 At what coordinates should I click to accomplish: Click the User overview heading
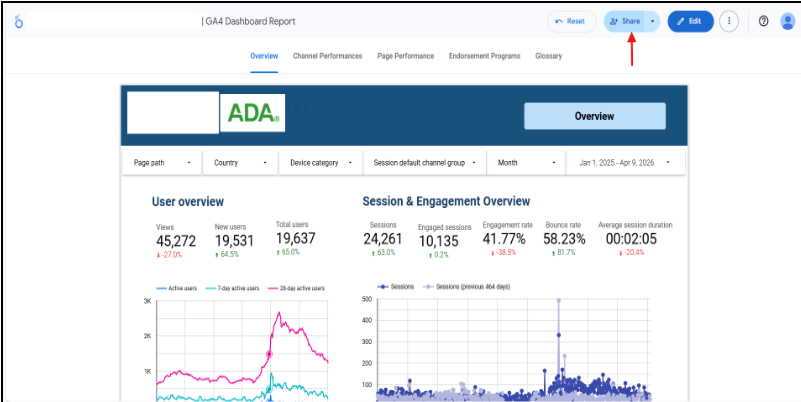tap(187, 202)
